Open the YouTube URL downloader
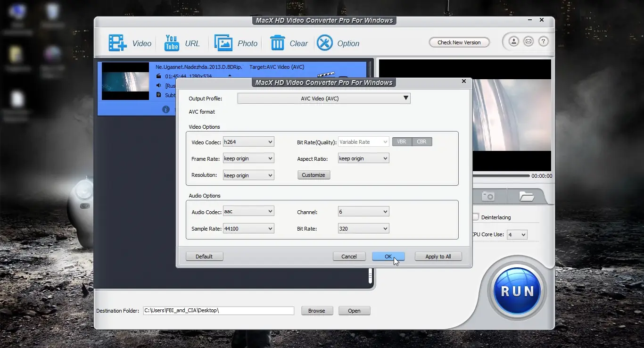Viewport: 644px width, 348px height. point(182,43)
